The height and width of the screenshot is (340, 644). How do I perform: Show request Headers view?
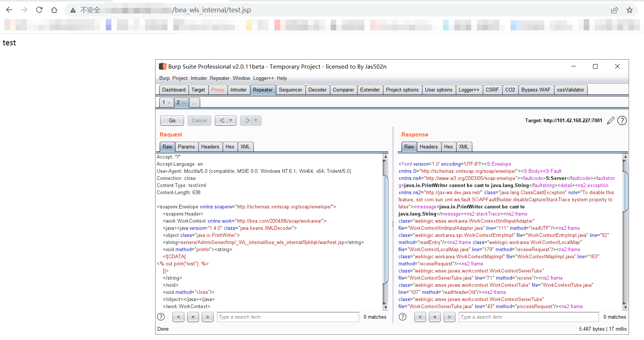click(210, 147)
